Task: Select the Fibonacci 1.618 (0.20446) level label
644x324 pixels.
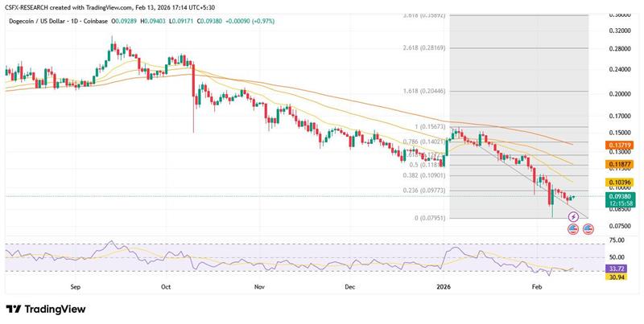Action: 423,92
